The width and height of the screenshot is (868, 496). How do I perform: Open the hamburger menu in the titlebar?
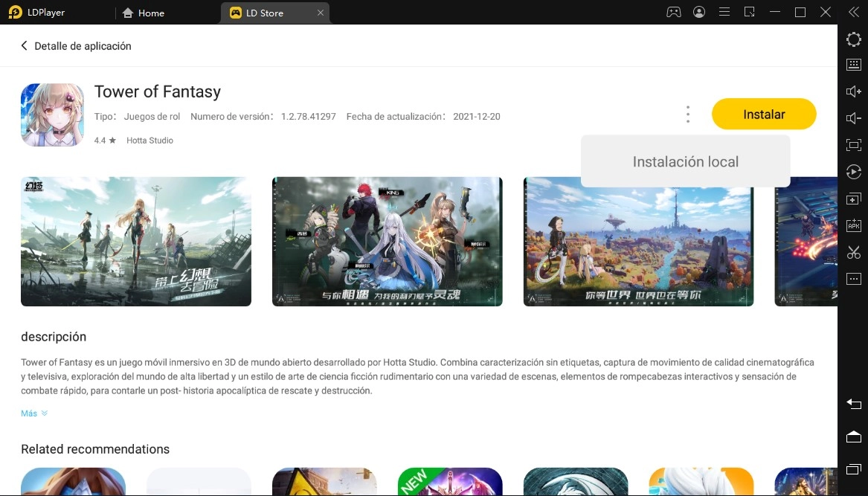coord(724,11)
